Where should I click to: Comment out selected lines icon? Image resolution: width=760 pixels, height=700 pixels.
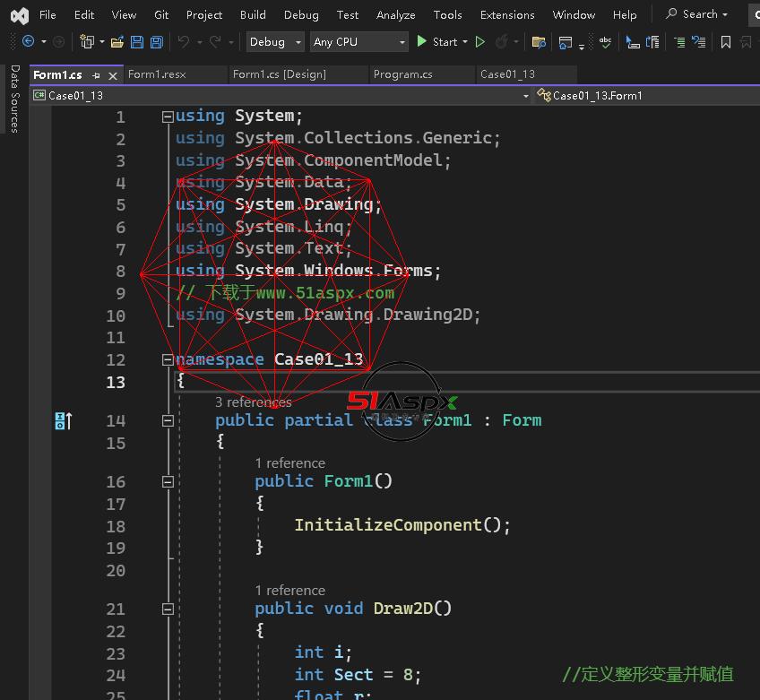tap(679, 42)
